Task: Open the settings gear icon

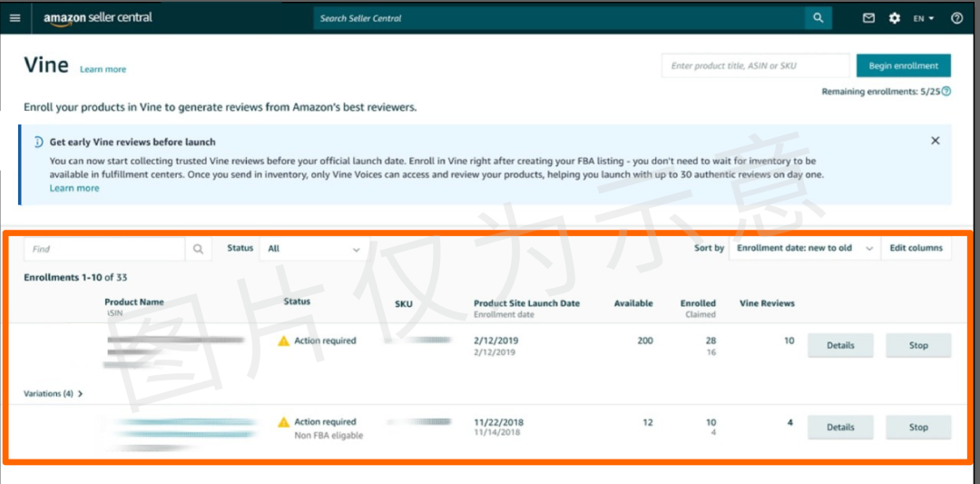Action: [895, 18]
